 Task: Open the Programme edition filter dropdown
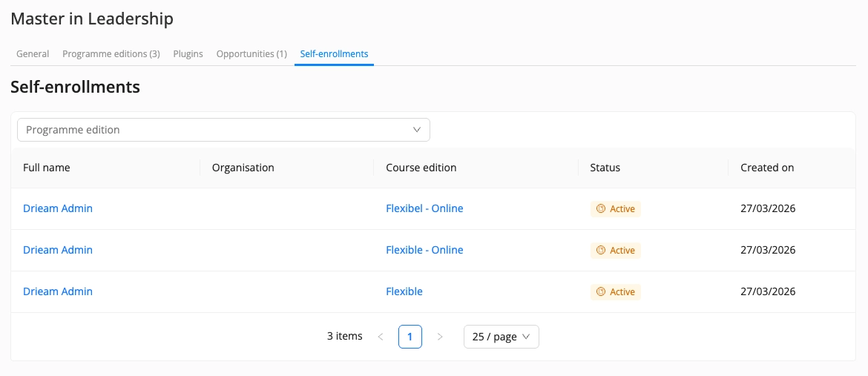click(x=223, y=130)
